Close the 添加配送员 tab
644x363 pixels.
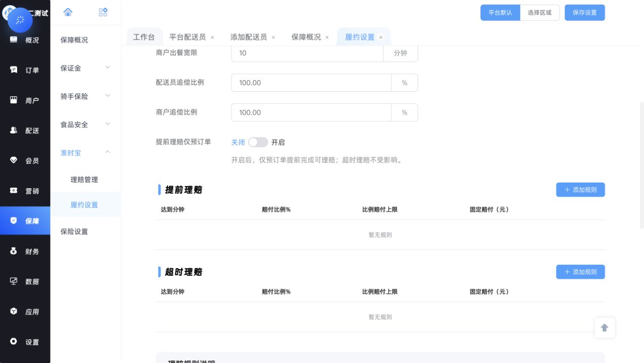coord(273,38)
